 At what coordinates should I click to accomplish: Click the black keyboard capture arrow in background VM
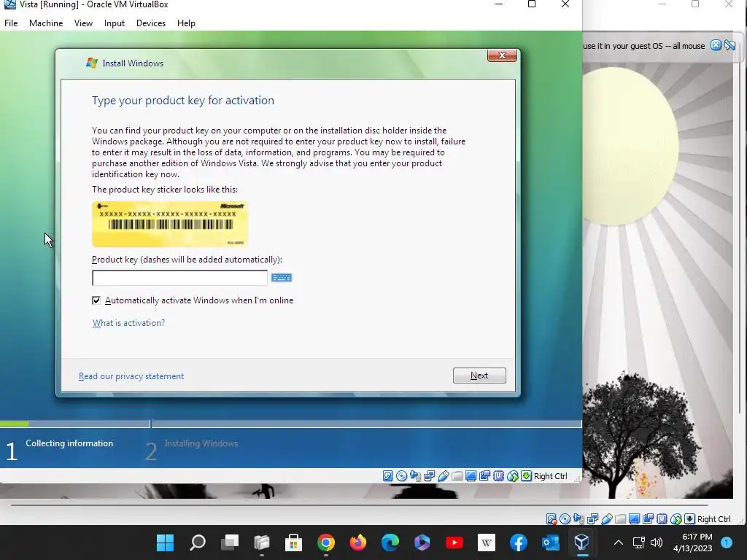(689, 518)
